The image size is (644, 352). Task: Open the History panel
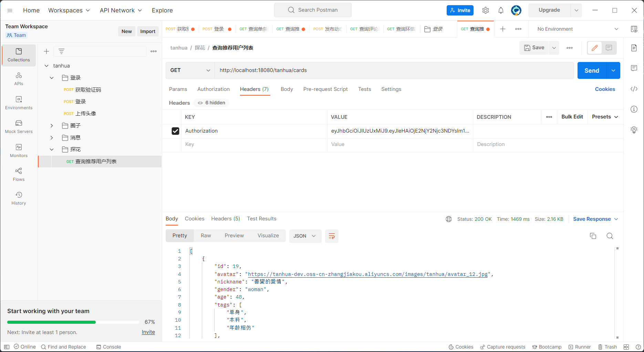pyautogui.click(x=19, y=198)
